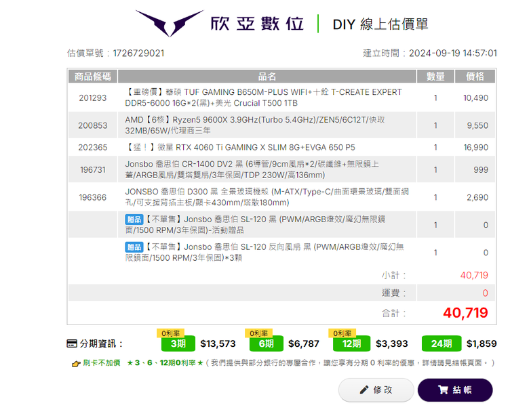Viewport: 529px width, 420px height.
Task: Click the large red 合計 total 40,719
Action: pos(465,313)
